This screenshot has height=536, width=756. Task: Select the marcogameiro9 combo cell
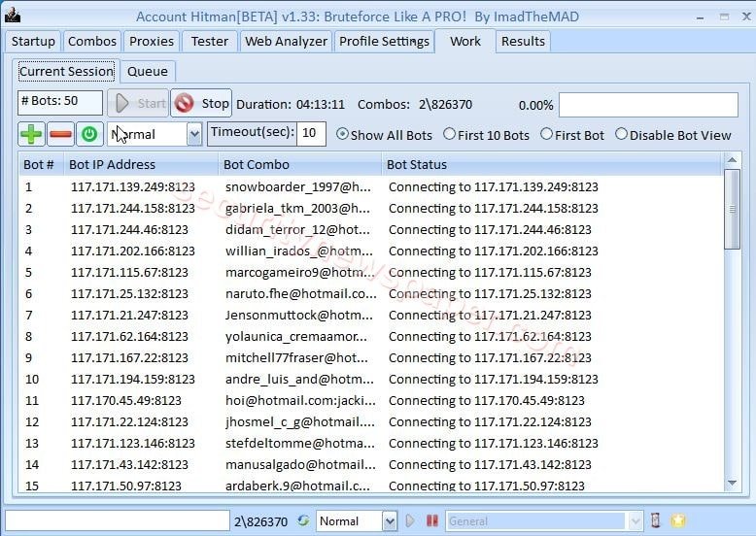click(299, 273)
